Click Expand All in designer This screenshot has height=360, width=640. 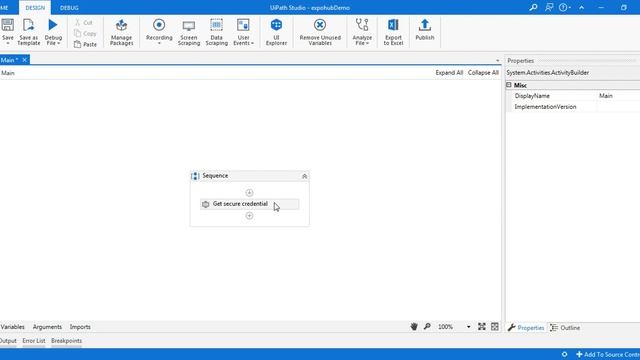[x=449, y=73]
